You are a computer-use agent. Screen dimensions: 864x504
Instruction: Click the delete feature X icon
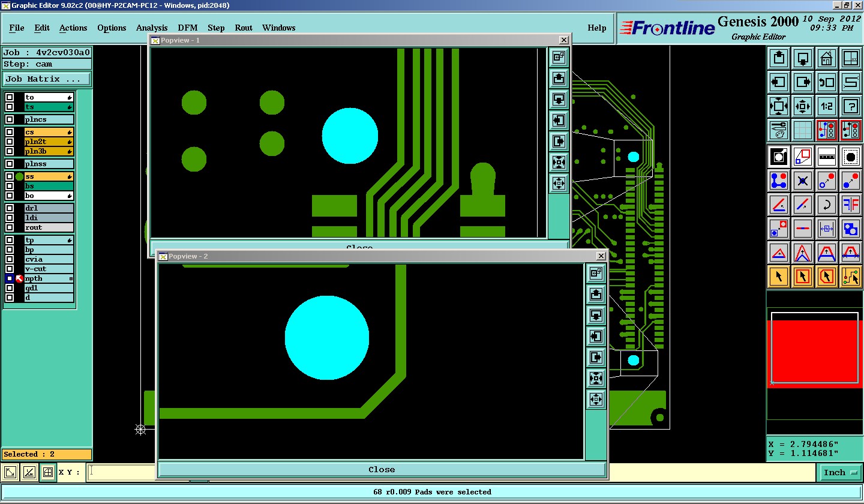803,181
